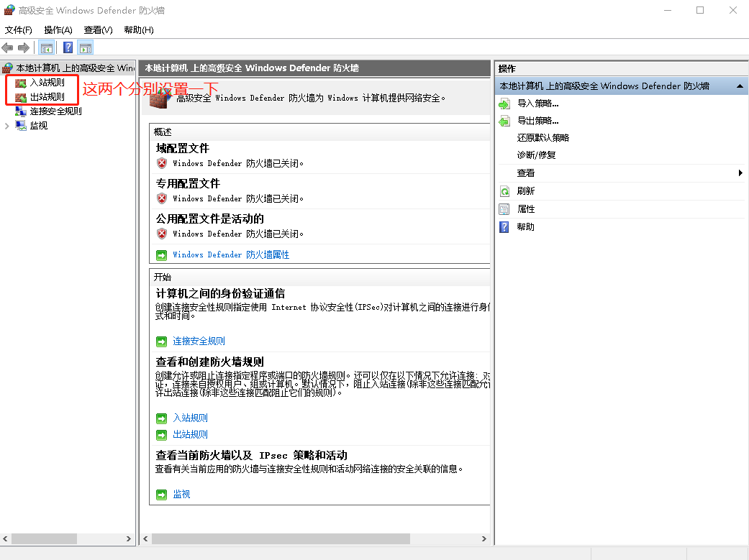This screenshot has width=749, height=560.
Task: Expand the 查看 submenu arrow in the actions pane
Action: coord(740,173)
